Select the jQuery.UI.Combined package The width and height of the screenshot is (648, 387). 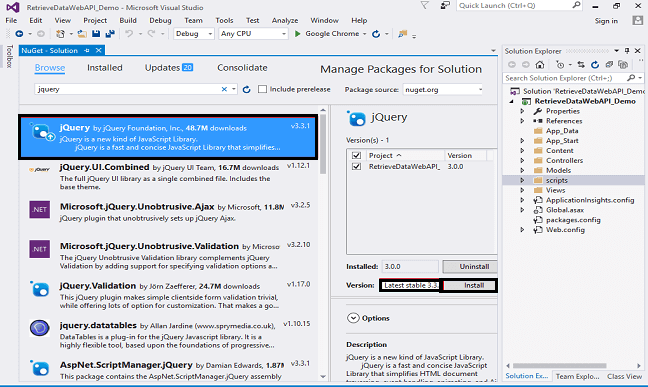coord(169,177)
